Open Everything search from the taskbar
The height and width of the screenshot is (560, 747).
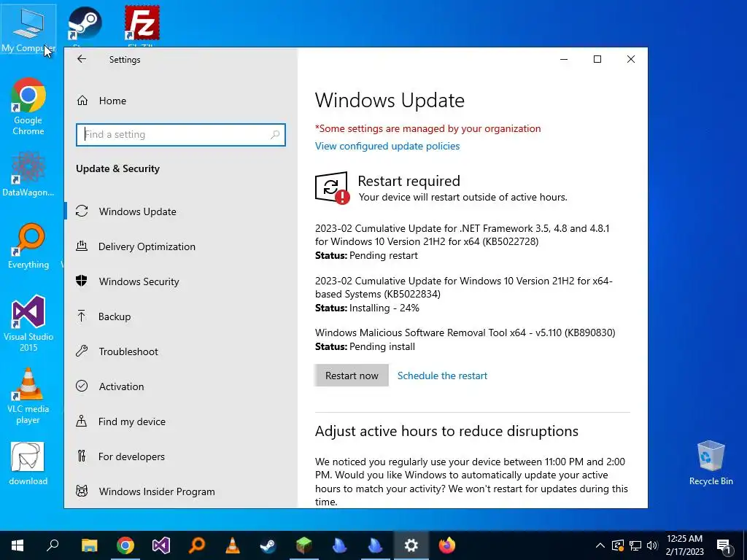pos(197,545)
